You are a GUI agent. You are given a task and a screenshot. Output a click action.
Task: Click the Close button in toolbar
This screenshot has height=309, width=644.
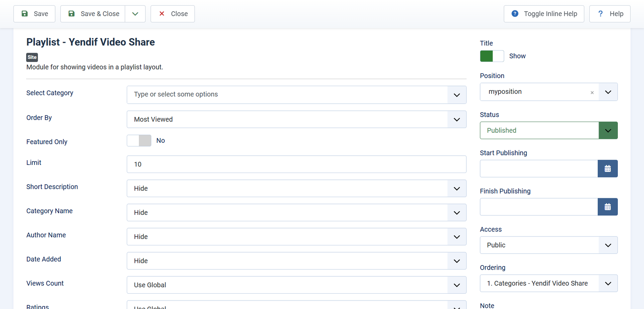click(173, 14)
